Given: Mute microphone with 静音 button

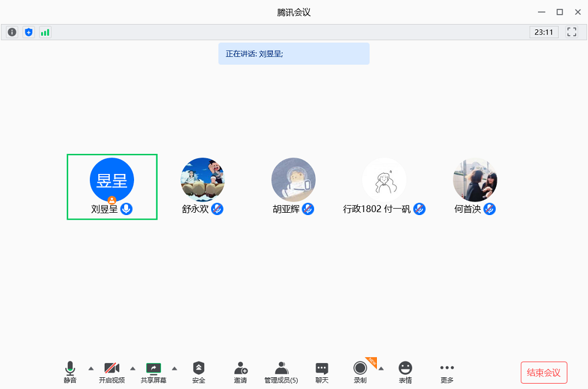Looking at the screenshot, I should tap(70, 372).
